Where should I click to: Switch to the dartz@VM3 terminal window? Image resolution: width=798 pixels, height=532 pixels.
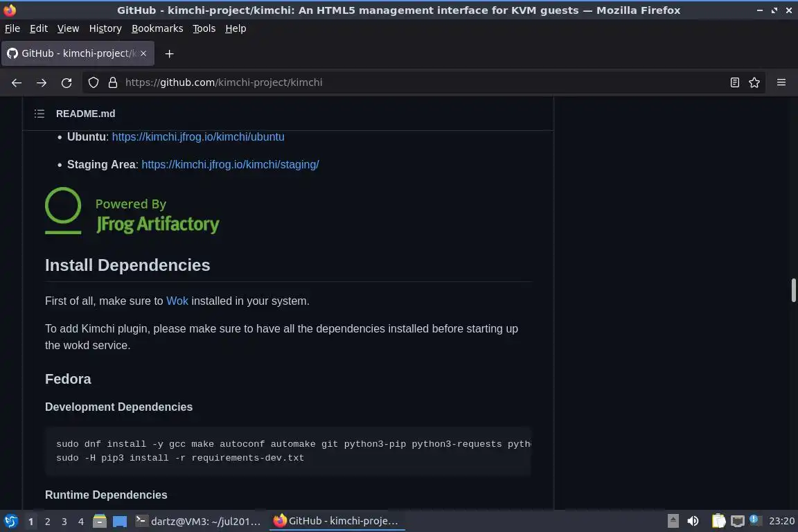pyautogui.click(x=198, y=521)
